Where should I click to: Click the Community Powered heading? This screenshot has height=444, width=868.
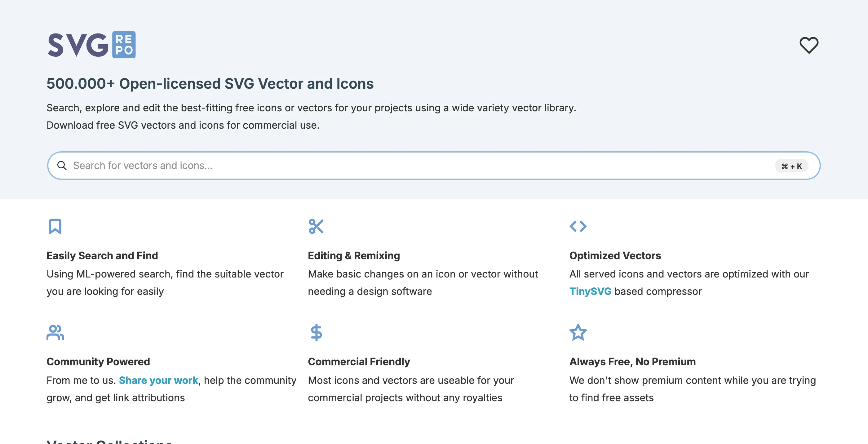98,362
